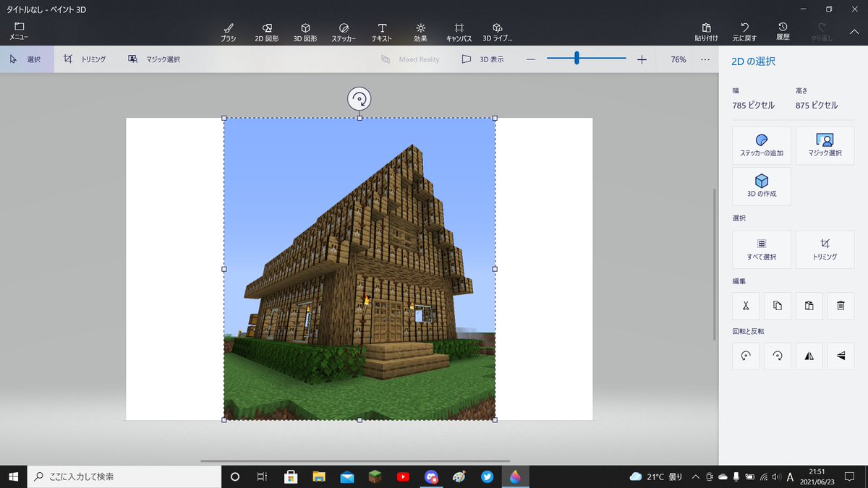Copy the selection with copy icon
This screenshot has height=488, width=868.
778,306
